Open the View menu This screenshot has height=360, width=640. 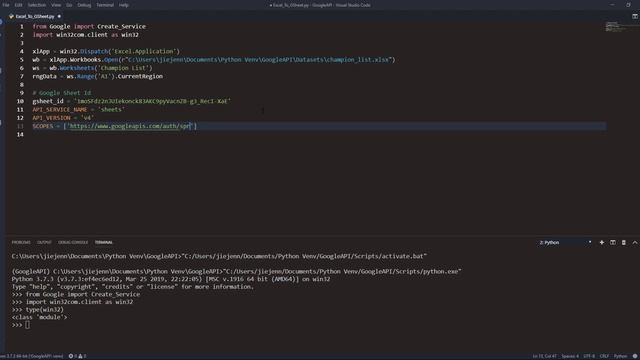[56, 5]
